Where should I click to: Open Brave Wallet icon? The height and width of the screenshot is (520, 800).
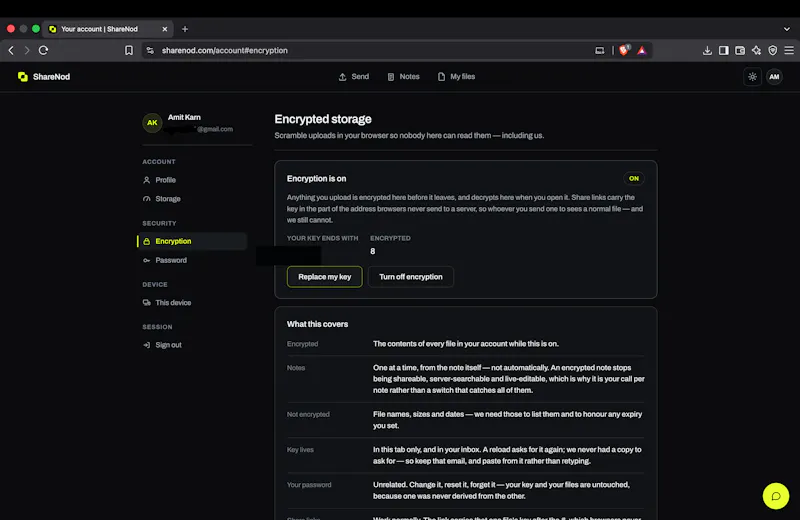740,51
